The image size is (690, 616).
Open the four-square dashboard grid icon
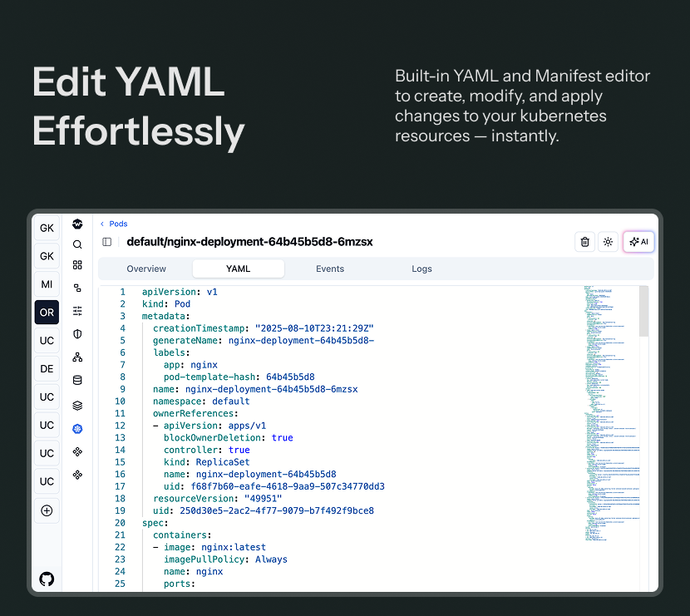point(77,265)
